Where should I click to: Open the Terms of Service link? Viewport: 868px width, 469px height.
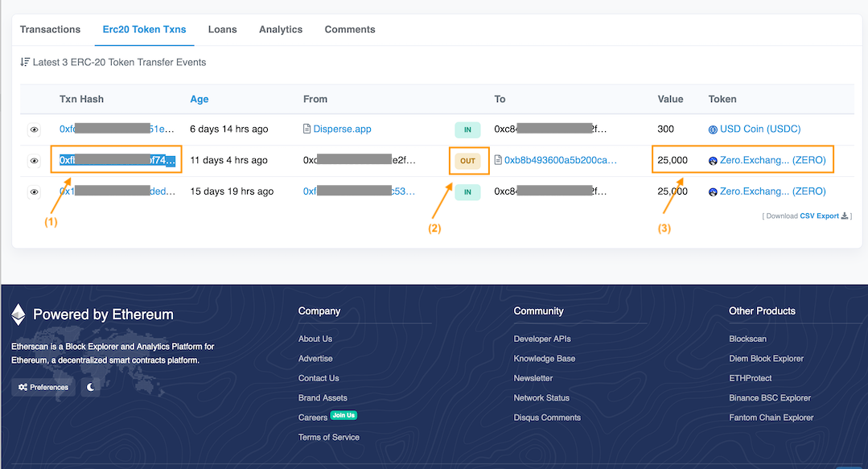[x=329, y=437]
